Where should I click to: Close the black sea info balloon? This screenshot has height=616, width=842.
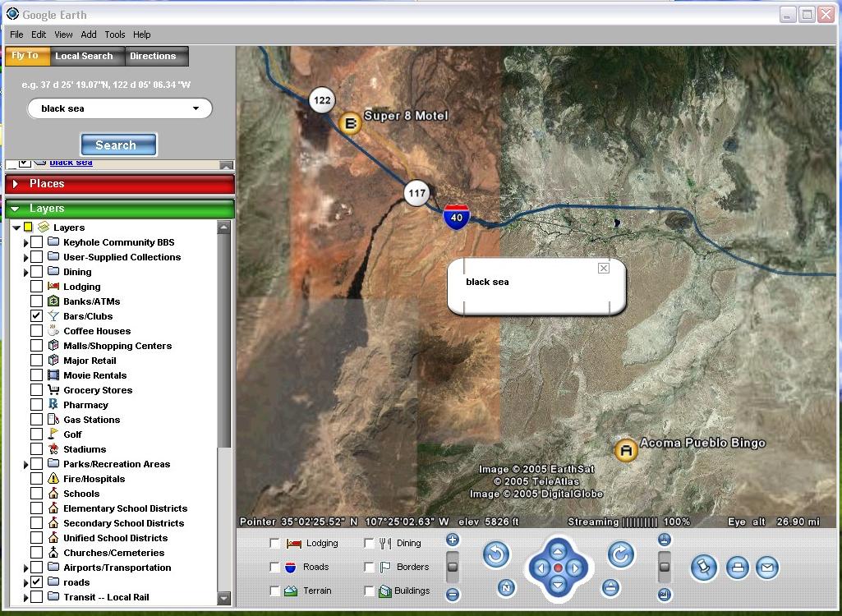604,269
